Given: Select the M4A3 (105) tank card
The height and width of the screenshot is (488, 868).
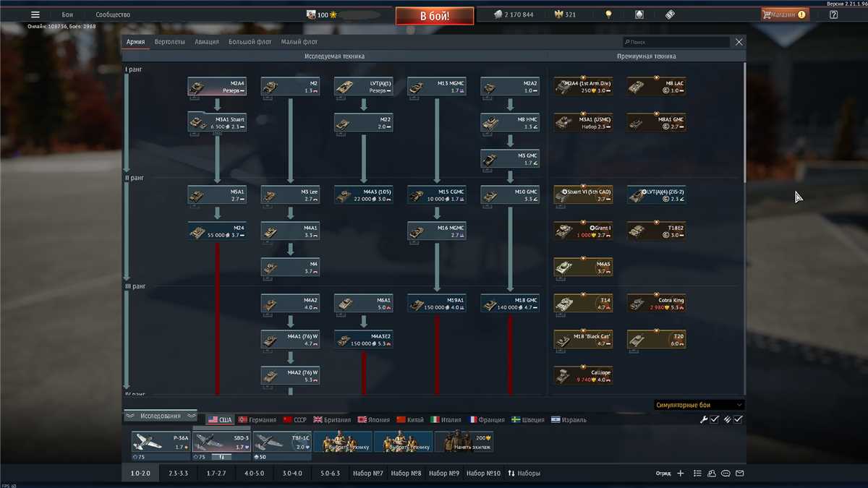Looking at the screenshot, I should 364,195.
